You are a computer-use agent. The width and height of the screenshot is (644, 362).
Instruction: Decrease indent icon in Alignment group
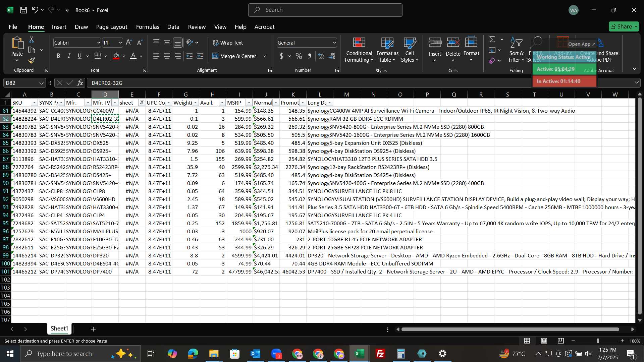point(190,56)
